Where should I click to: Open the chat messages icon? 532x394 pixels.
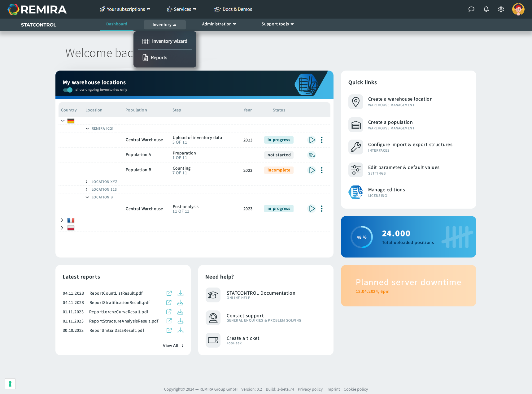click(x=471, y=9)
